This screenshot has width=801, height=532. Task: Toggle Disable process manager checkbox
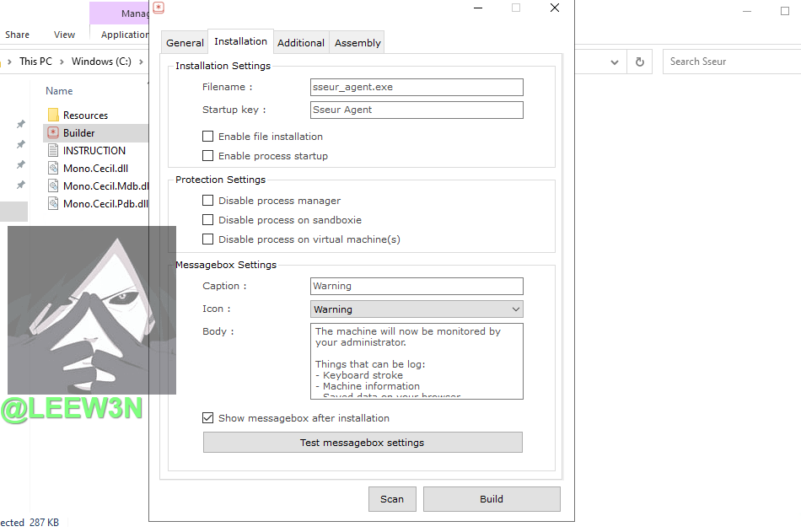(x=208, y=201)
